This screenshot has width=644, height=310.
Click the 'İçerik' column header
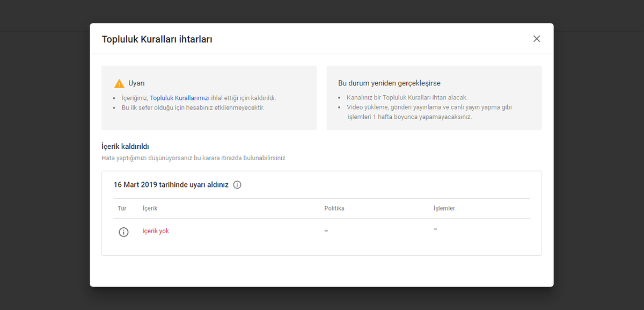[x=150, y=208]
